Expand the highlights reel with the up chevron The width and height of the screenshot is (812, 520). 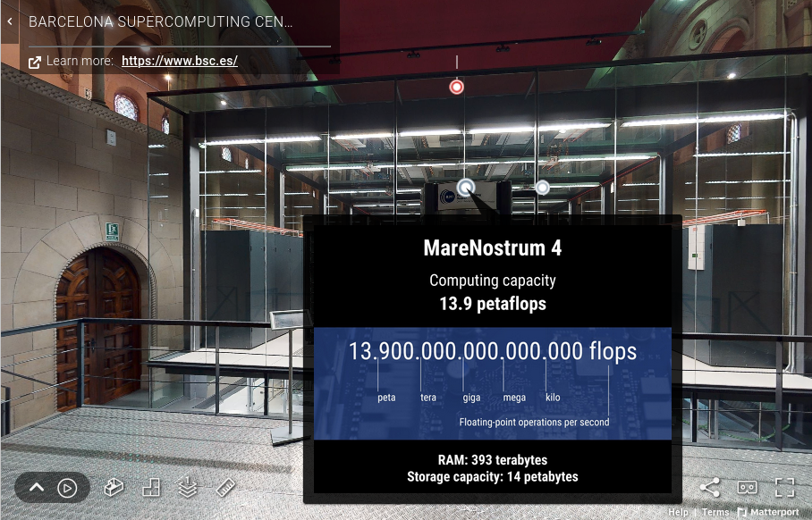tap(37, 488)
